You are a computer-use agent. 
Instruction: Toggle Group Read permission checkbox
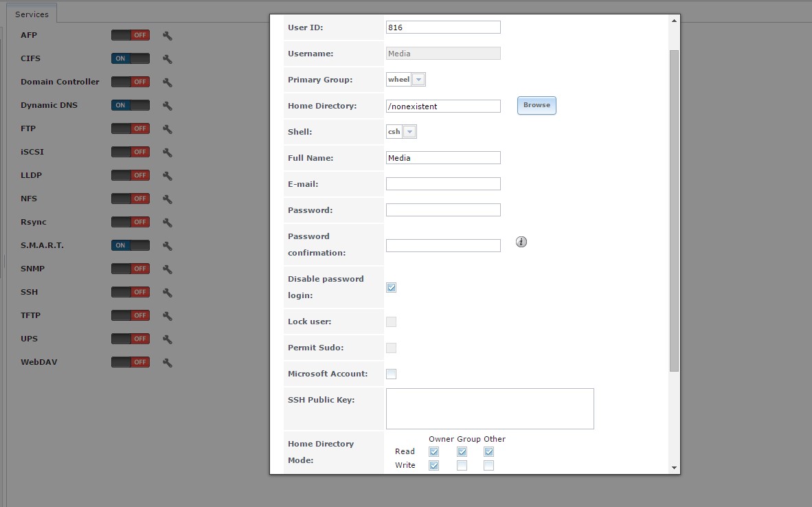point(462,451)
